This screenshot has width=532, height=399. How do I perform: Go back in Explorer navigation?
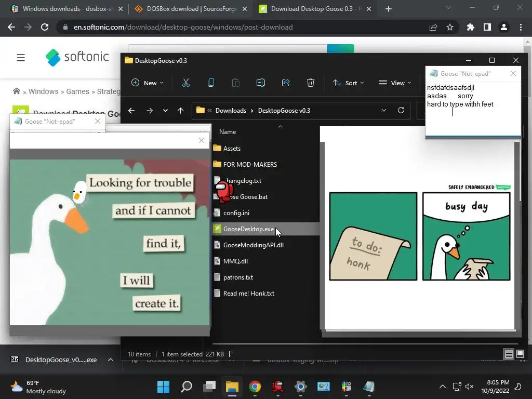(x=131, y=111)
